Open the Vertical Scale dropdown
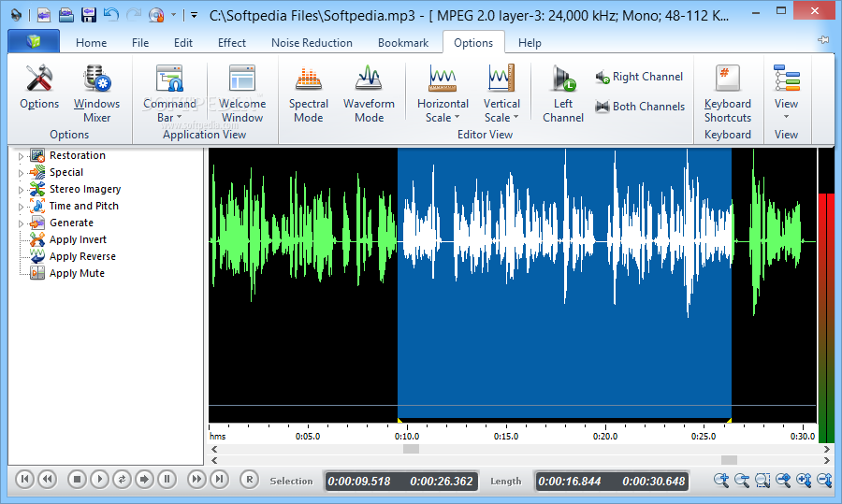Screen dimensions: 842x504 pos(501,94)
